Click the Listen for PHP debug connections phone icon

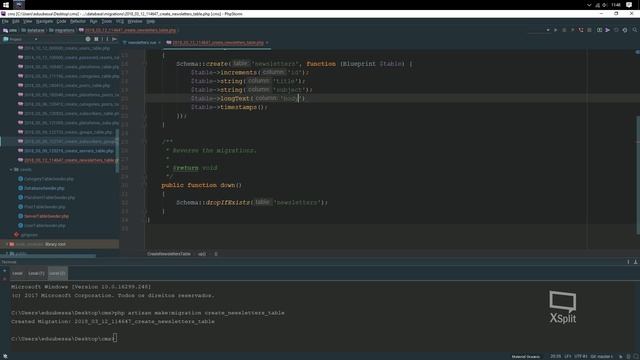tap(581, 30)
